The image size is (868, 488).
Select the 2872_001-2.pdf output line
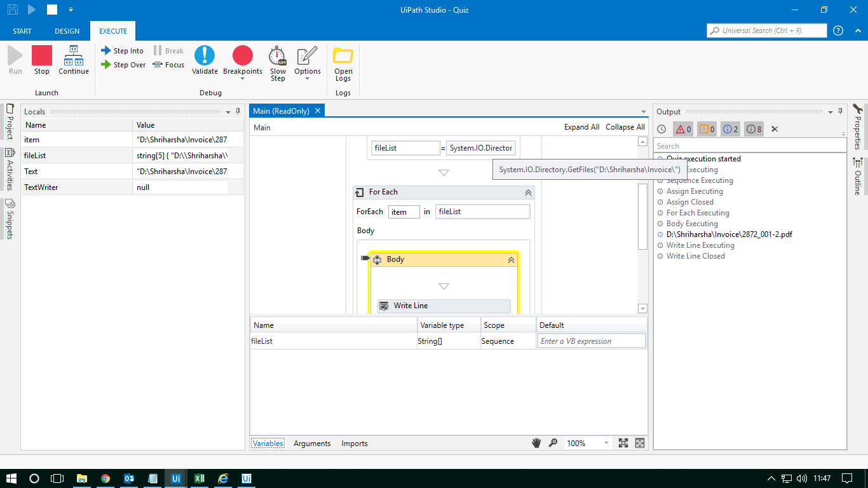pyautogui.click(x=729, y=234)
